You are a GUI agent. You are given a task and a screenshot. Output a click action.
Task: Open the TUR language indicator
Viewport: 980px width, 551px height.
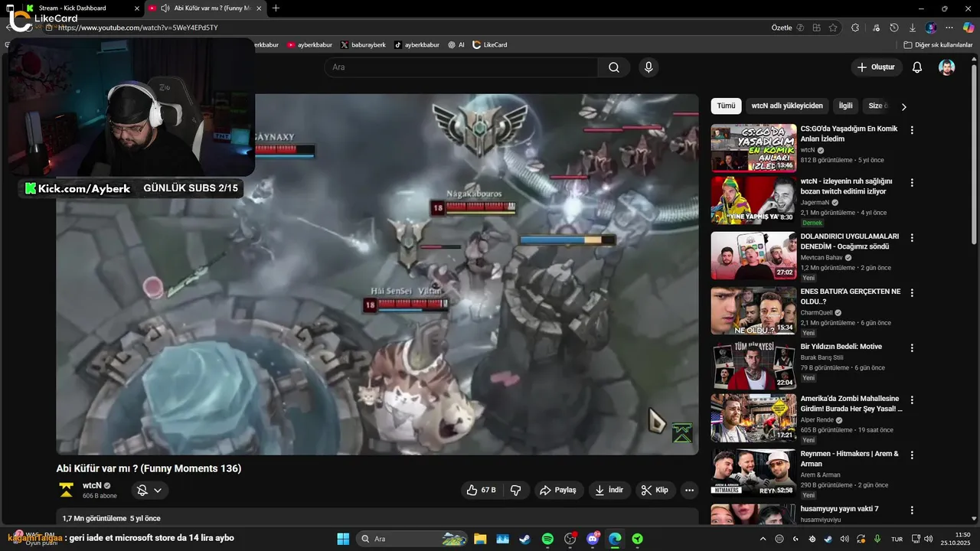(x=897, y=539)
